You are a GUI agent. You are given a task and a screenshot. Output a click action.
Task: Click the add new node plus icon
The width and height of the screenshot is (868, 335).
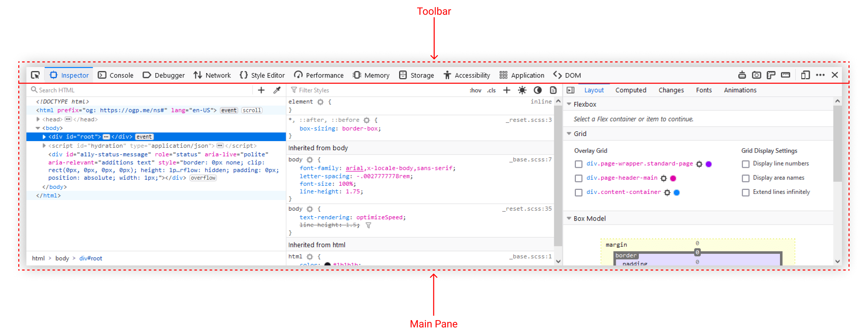(x=261, y=90)
